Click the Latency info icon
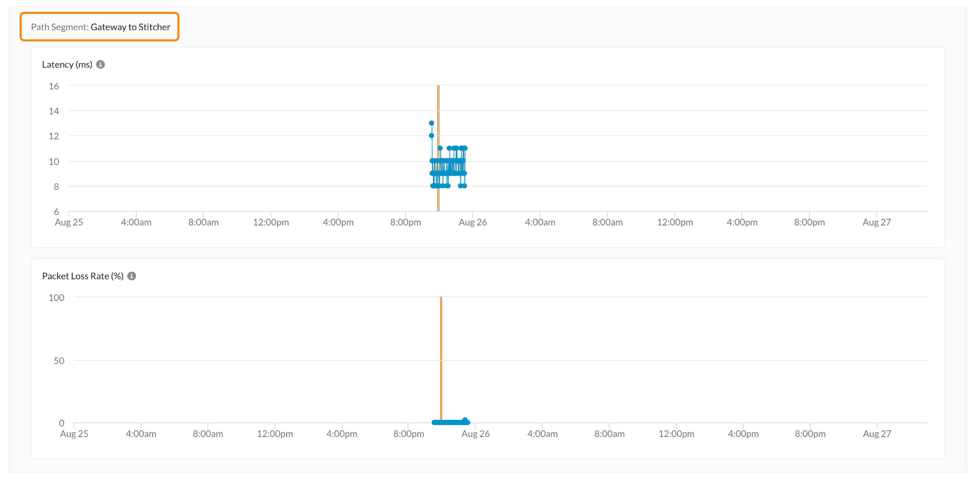Screen dimensions: 980x483 coord(100,65)
